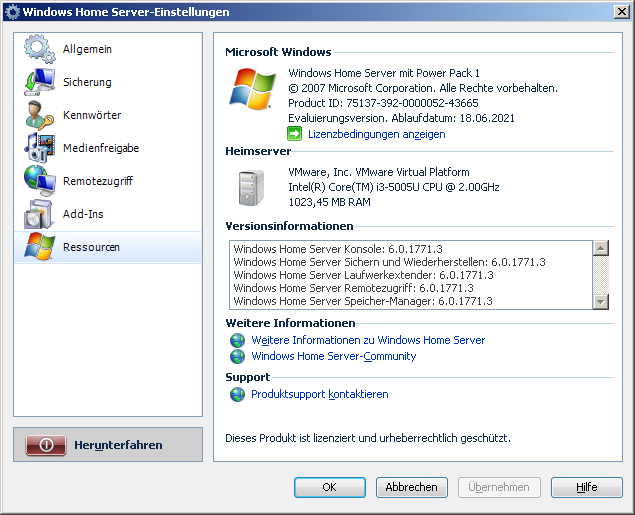Click globe icon next to Home Server-Community

[x=237, y=356]
